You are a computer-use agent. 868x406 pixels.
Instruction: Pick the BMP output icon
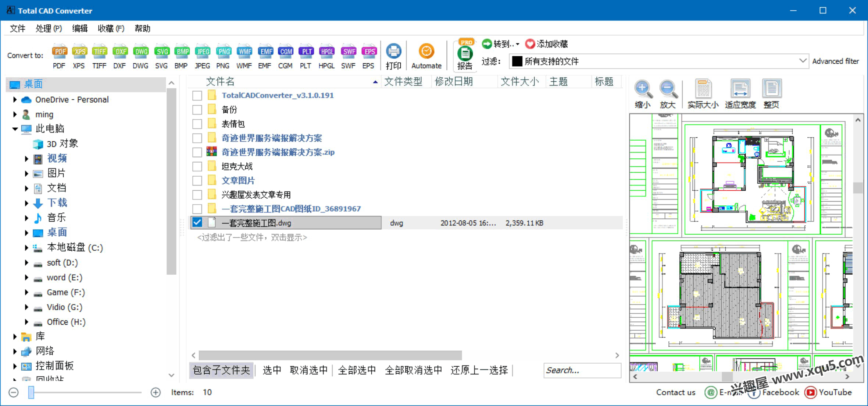[181, 56]
